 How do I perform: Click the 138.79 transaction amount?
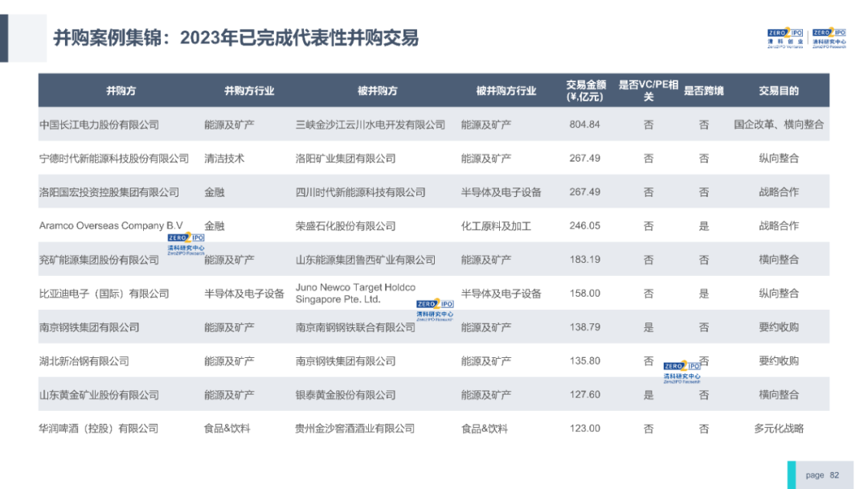coord(584,327)
